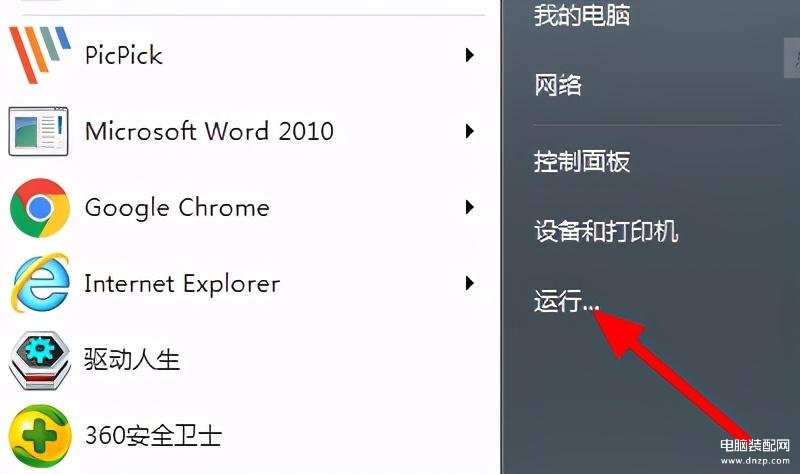Open the PicPick striped icon
The height and width of the screenshot is (474, 800).
[x=40, y=54]
